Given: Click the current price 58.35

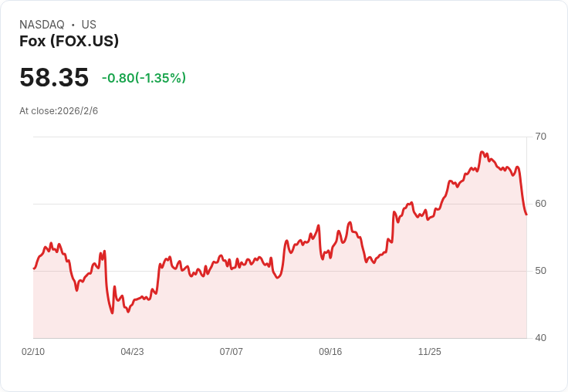Looking at the screenshot, I should pos(54,78).
